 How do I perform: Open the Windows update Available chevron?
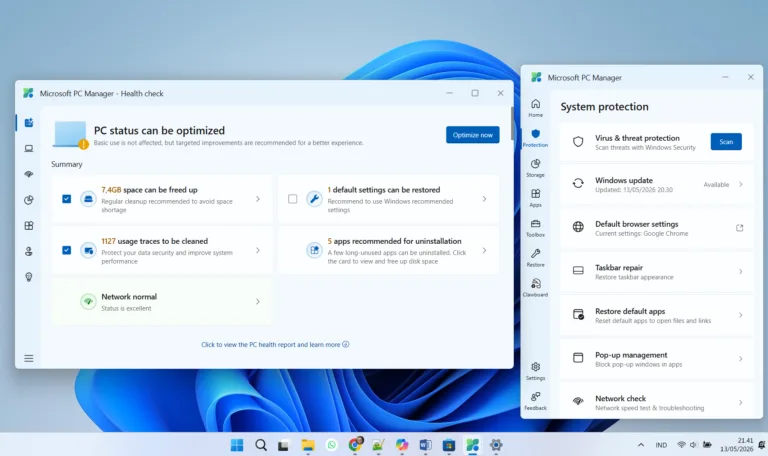point(741,185)
